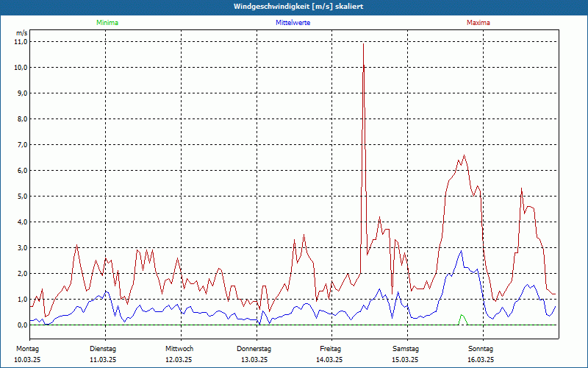Click the Minima legend label

point(107,23)
